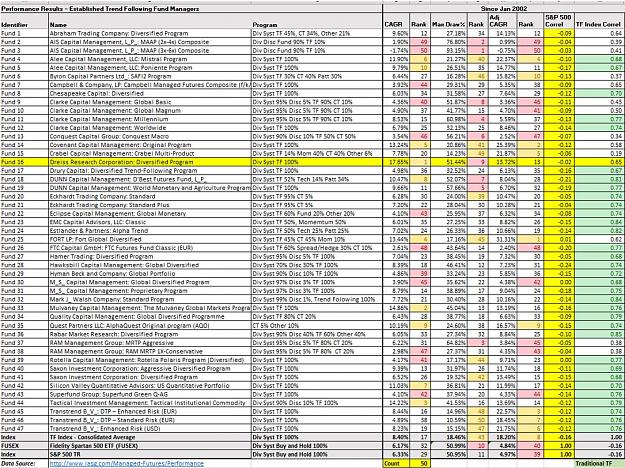Select the 'Traditional TF' cell
This screenshot has height=468, width=625.
click(x=599, y=464)
